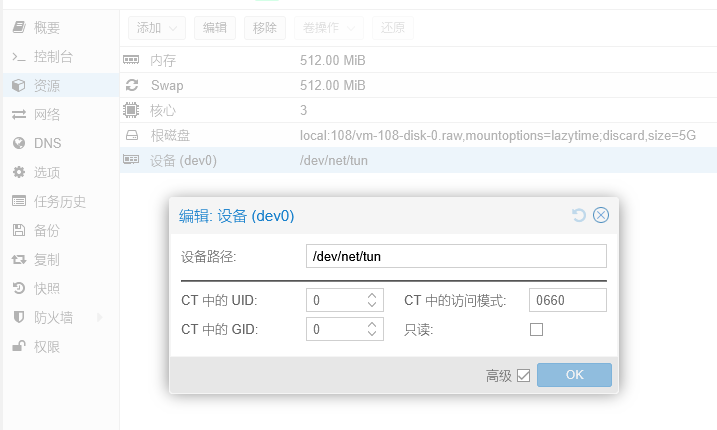717x430 pixels.
Task: Toggle the 只读 read-only checkbox
Action: (x=536, y=329)
